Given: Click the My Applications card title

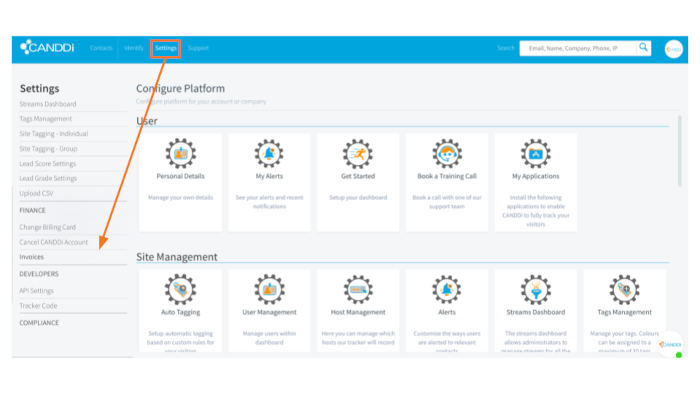Looking at the screenshot, I should (536, 176).
